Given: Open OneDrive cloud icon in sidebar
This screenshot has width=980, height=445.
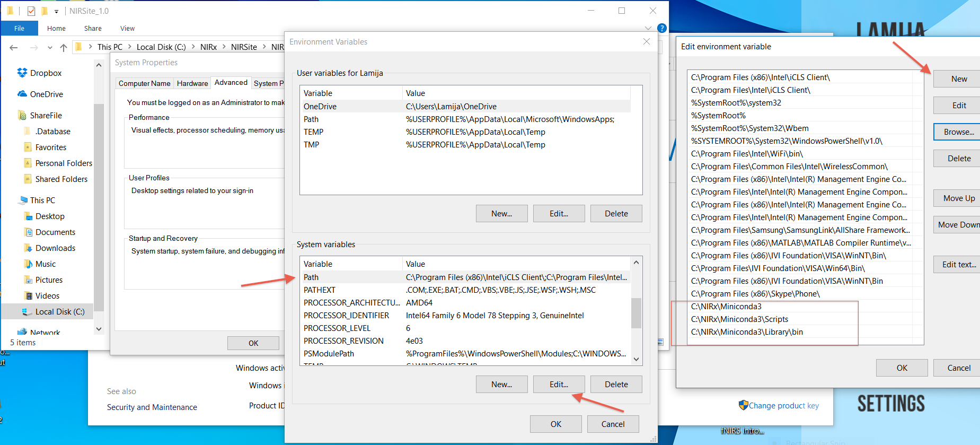Looking at the screenshot, I should [x=22, y=94].
